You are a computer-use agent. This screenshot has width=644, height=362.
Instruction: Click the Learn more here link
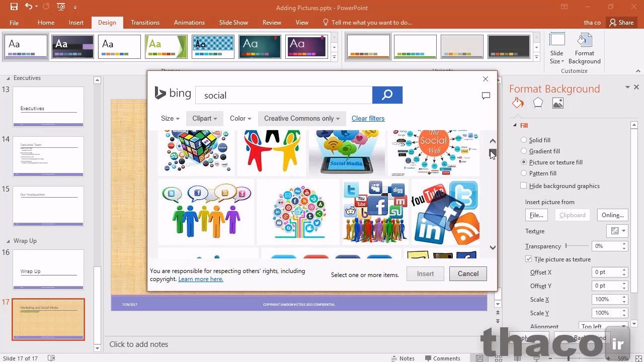(200, 279)
